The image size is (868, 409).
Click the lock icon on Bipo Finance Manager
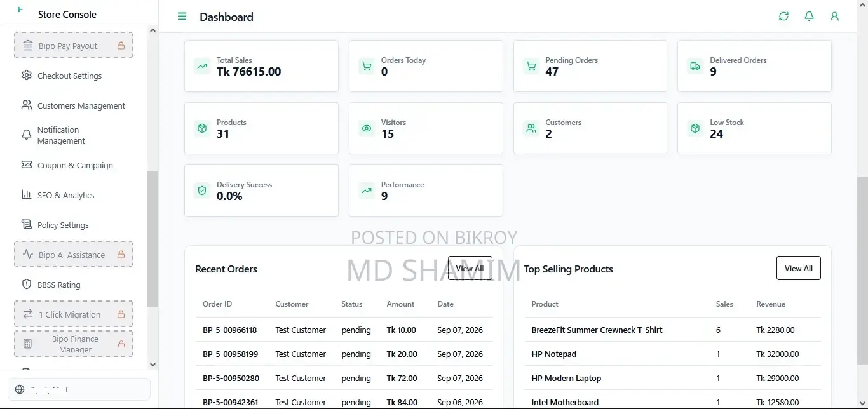pos(121,344)
